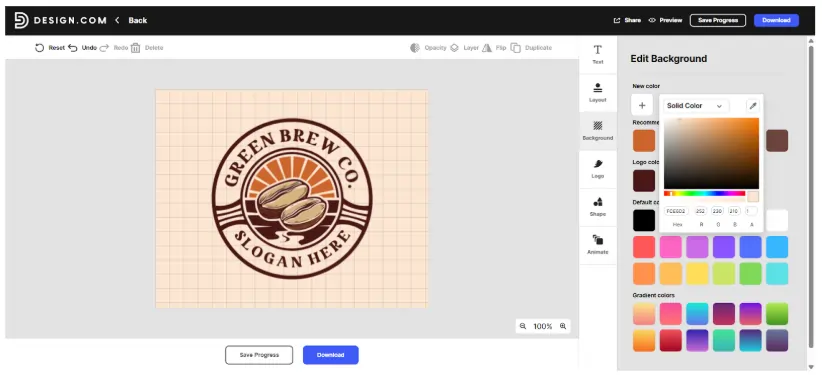Viewport: 822px width, 375px height.
Task: Select the coffee bean logo graphic
Action: [292, 206]
